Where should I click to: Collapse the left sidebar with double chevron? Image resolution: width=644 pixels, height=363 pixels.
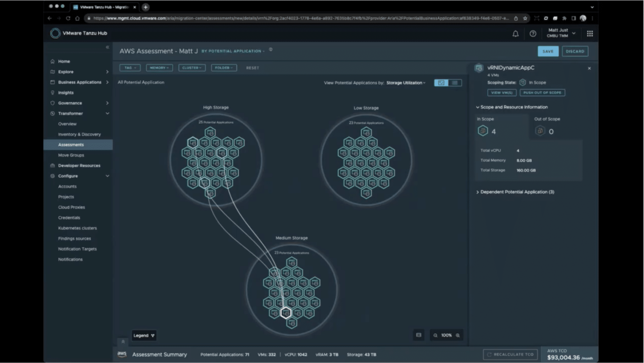coord(107,47)
